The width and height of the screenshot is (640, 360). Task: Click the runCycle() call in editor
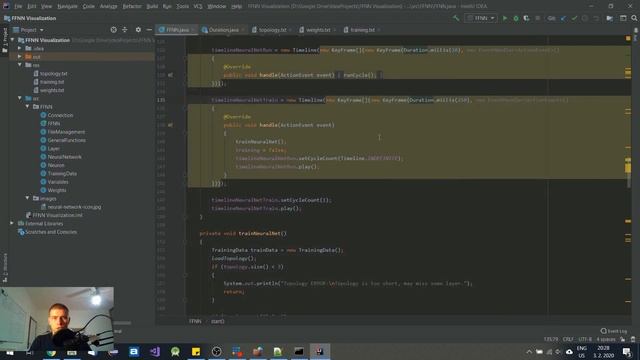(359, 75)
